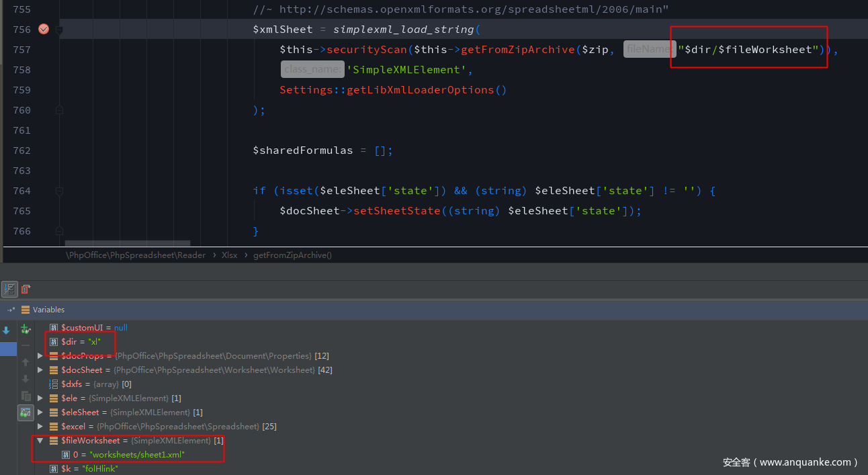Remove the breakpoint on line 756
Viewport: 868px width, 475px height.
pyautogui.click(x=44, y=29)
